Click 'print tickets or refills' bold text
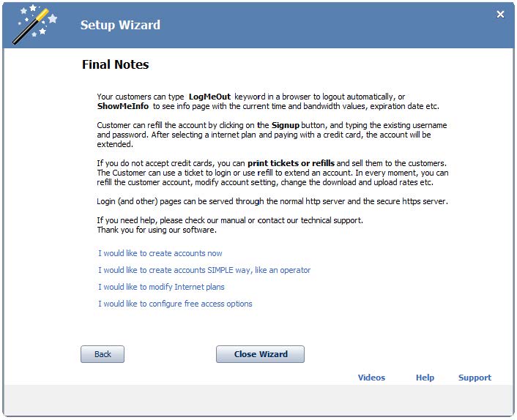517x420 pixels. 291,163
